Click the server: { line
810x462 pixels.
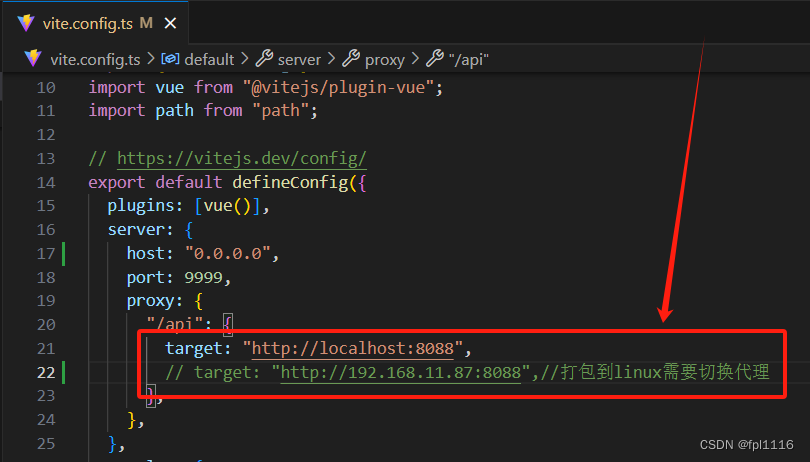pyautogui.click(x=150, y=229)
